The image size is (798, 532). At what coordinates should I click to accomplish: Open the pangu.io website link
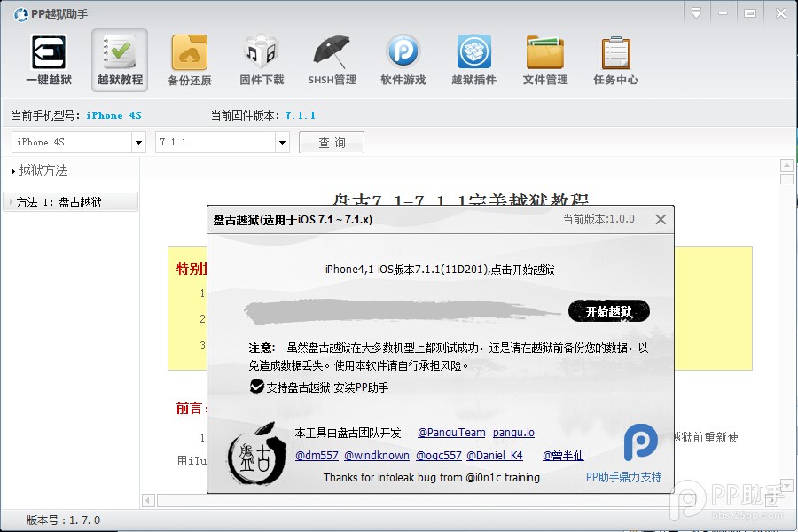(513, 433)
